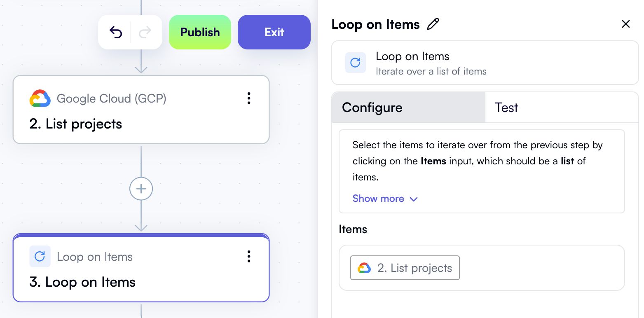Screen dimensions: 644x318
Task: Click the Undo arrow icon
Action: [x=116, y=32]
